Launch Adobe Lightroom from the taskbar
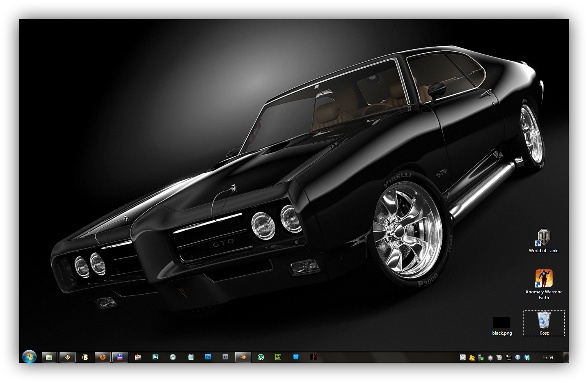This screenshot has height=382, width=588. click(225, 357)
